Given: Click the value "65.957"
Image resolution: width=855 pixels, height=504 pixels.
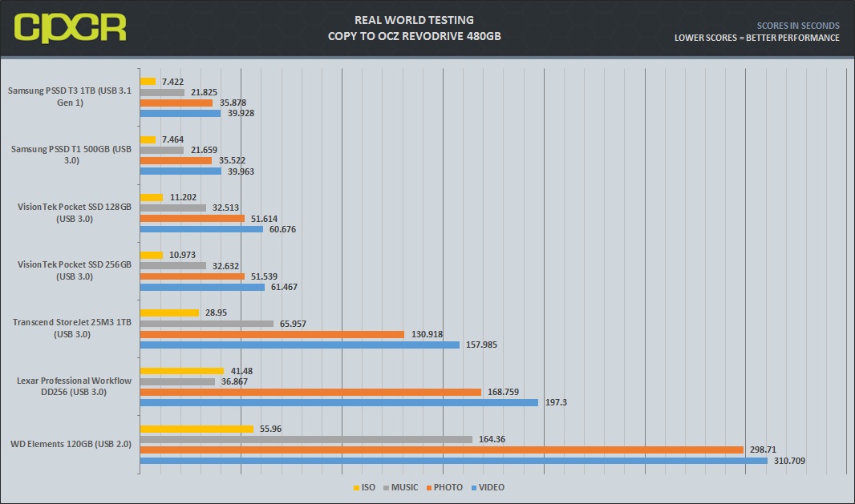Looking at the screenshot, I should [x=294, y=324].
